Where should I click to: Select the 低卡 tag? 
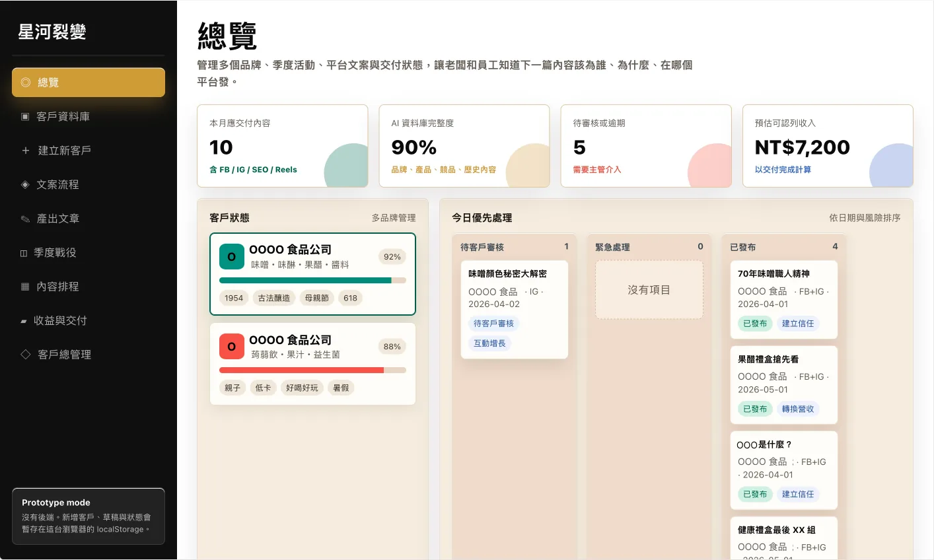click(x=263, y=388)
